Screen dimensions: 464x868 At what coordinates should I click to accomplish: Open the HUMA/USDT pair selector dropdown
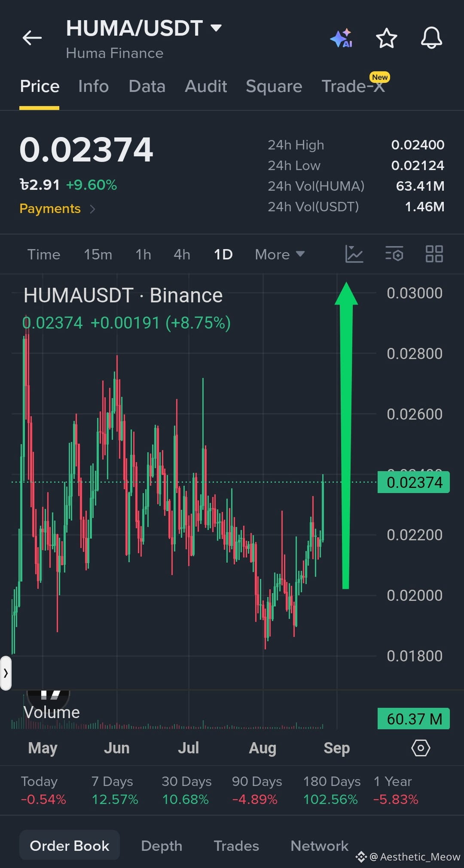click(x=144, y=28)
